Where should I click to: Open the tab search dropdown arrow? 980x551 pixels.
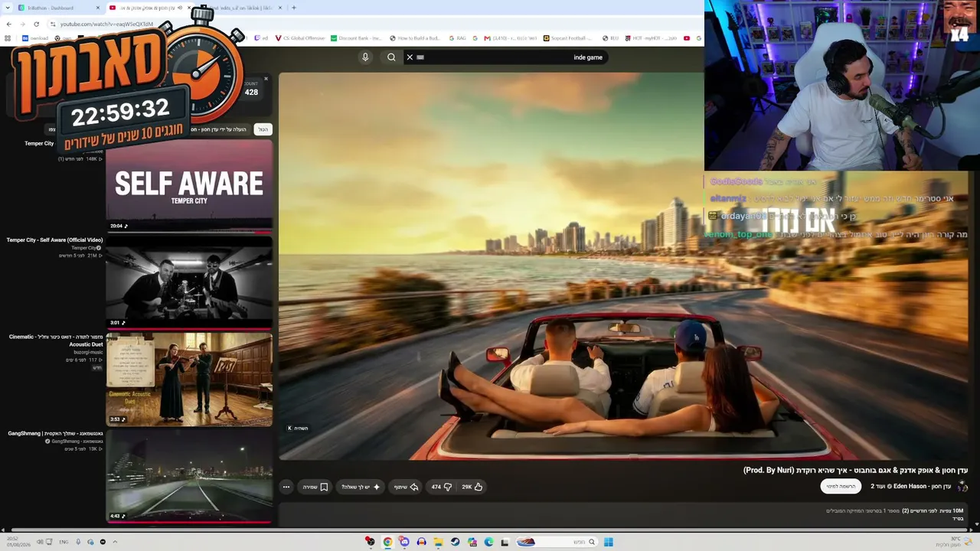pyautogui.click(x=7, y=8)
